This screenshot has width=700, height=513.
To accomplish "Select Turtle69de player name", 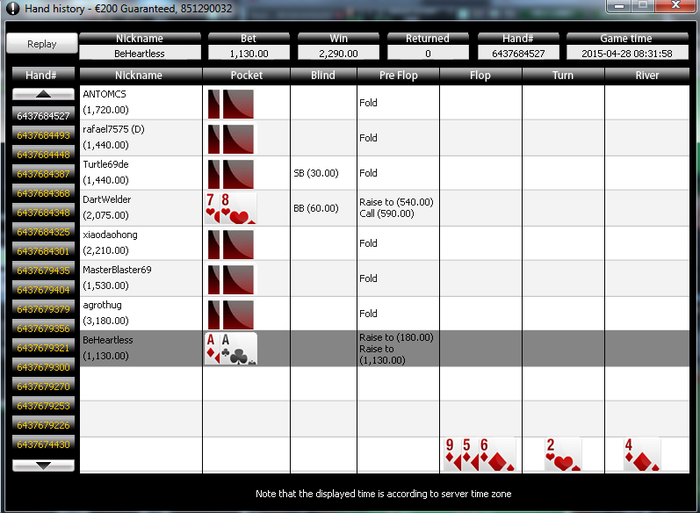I will click(106, 164).
